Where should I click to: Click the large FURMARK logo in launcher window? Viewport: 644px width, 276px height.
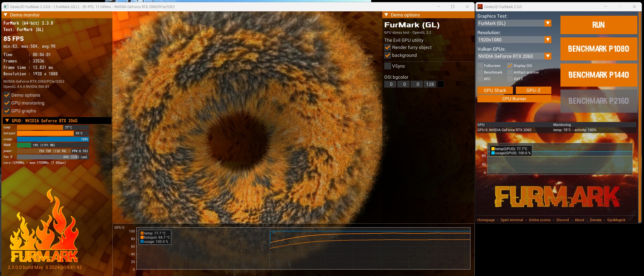[557, 196]
